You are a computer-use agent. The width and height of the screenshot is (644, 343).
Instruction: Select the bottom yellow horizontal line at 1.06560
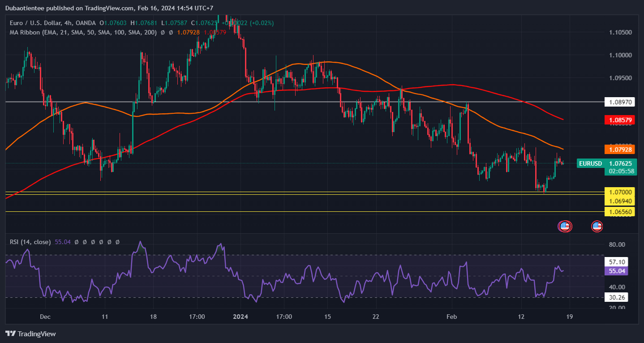[305, 211]
